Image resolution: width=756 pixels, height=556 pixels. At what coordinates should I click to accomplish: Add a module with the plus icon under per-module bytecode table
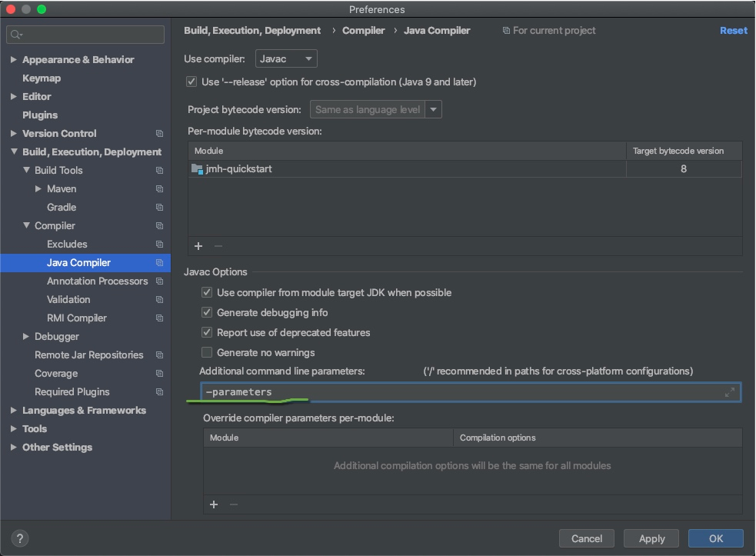click(198, 246)
